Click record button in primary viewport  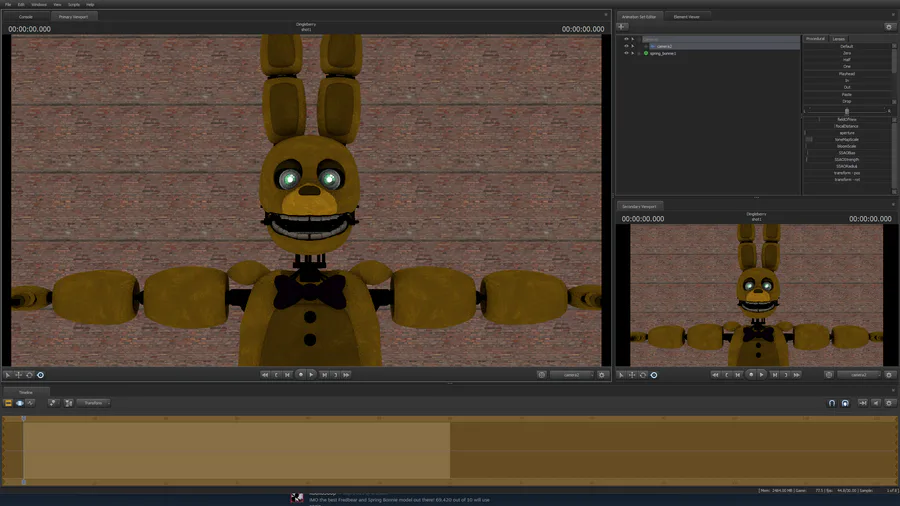pos(300,375)
